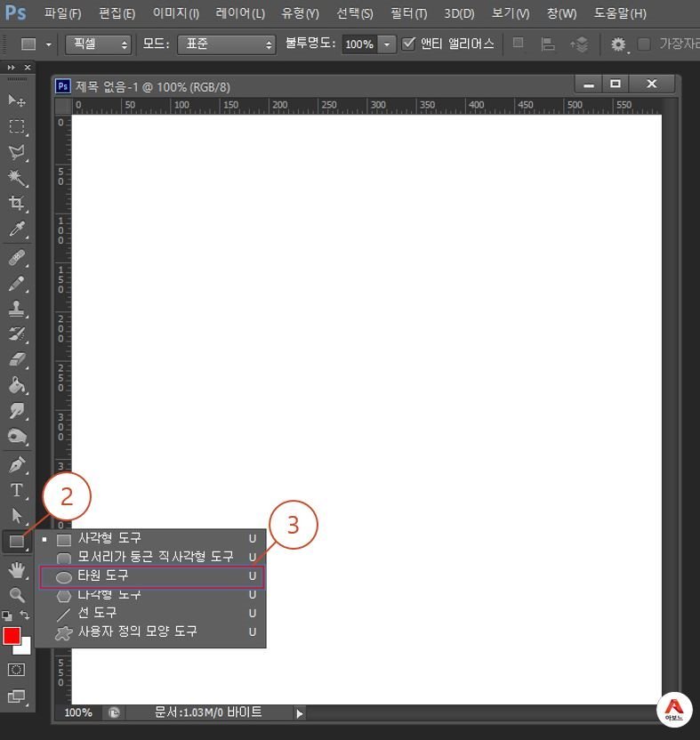Viewport: 700px width, 740px height.
Task: Choose 타원 도구 from flyout
Action: click(151, 576)
